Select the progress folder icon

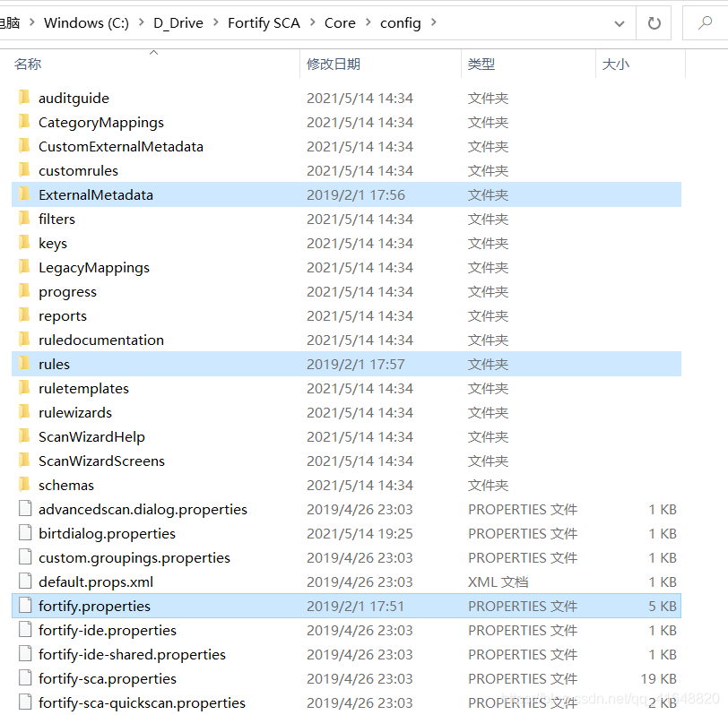point(24,291)
